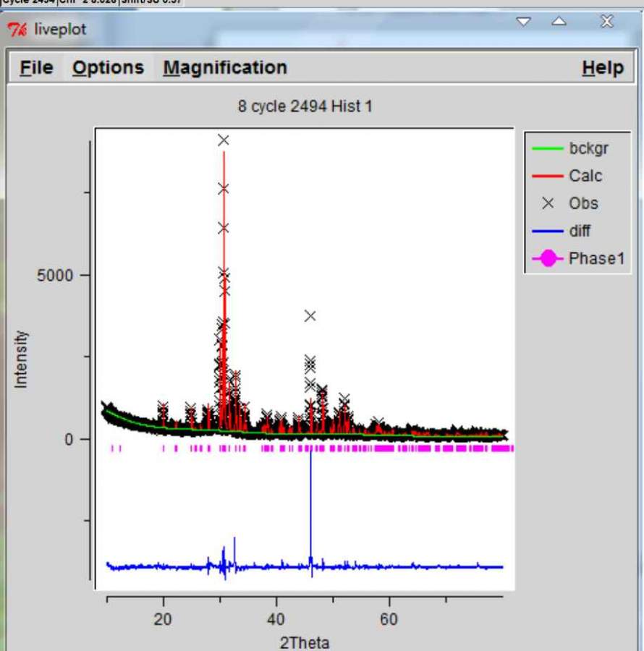
Task: Click the plot title '8 cycle 2494 Hist 1'
Action: pos(305,106)
